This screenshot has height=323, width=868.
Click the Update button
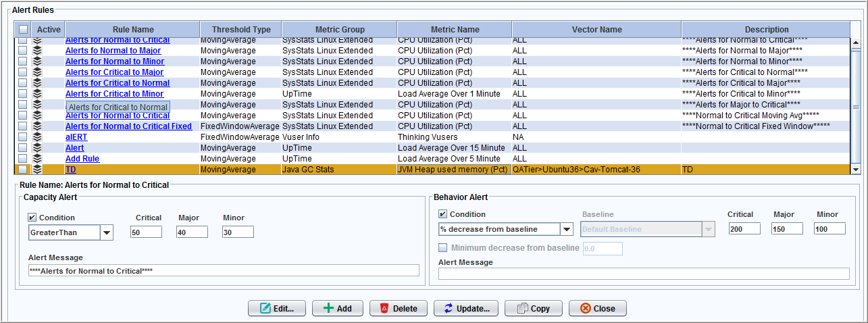(467, 308)
